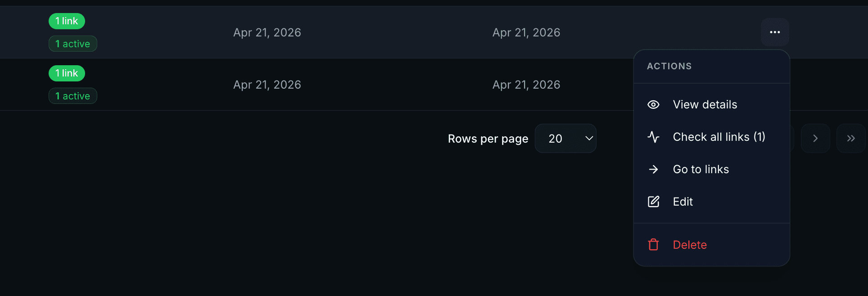
Task: Open the Rows per page dropdown
Action: point(565,138)
